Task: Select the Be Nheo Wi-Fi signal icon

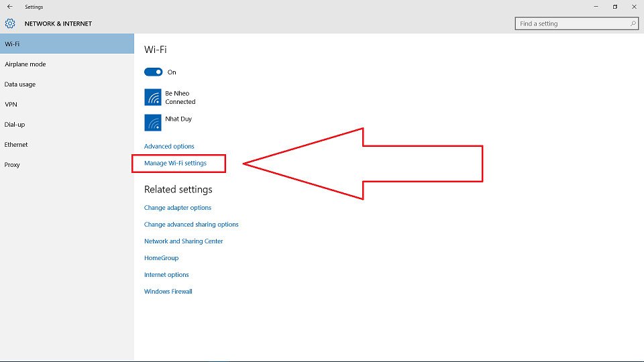Action: click(x=153, y=97)
